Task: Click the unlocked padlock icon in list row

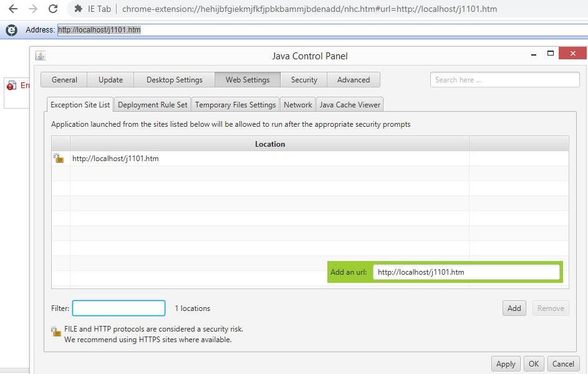Action: (59, 159)
